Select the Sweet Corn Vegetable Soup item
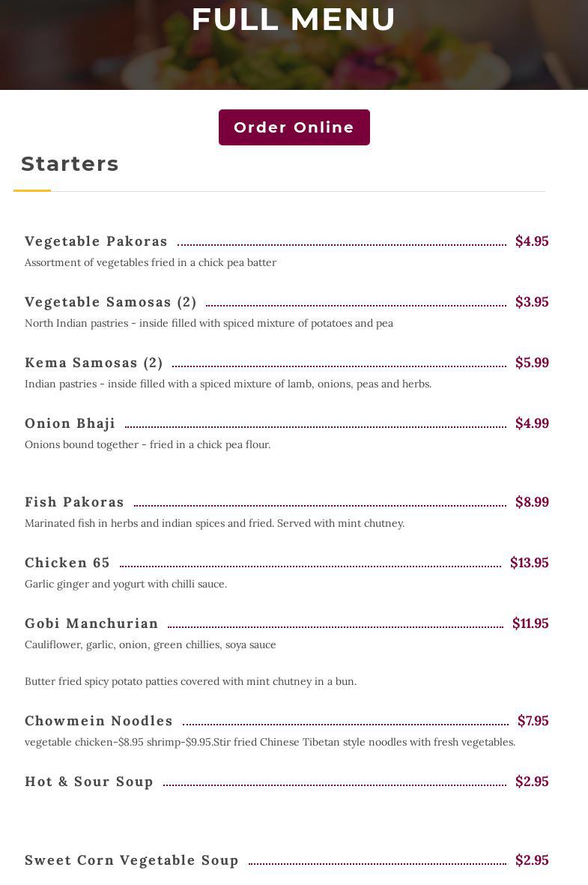The width and height of the screenshot is (588, 885). pos(132,860)
